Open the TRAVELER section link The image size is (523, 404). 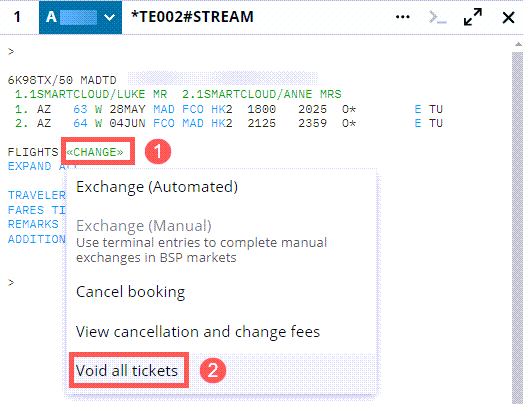(37, 195)
